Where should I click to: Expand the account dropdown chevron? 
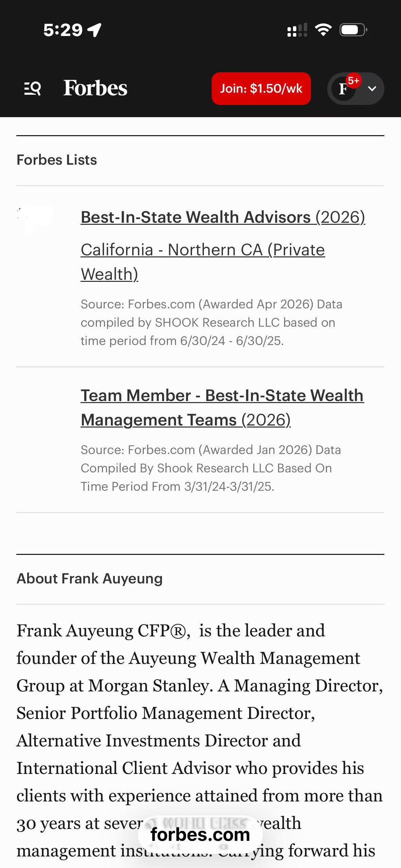(372, 89)
